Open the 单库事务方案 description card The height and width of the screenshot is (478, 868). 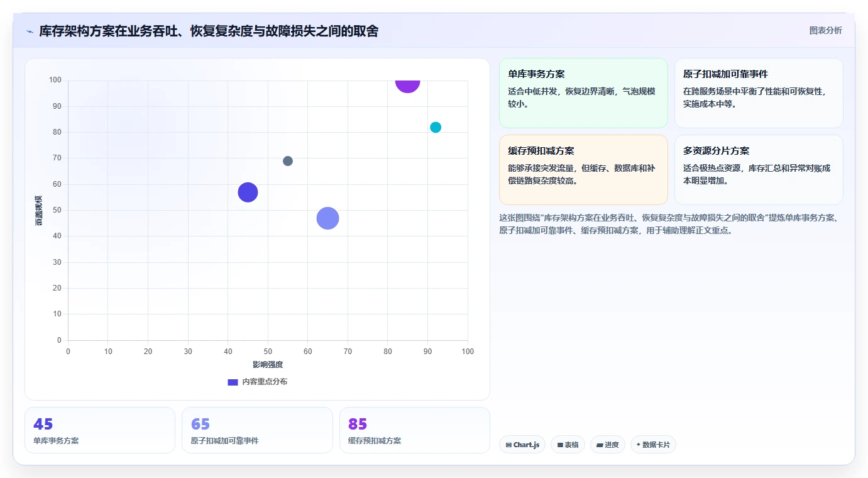[583, 93]
